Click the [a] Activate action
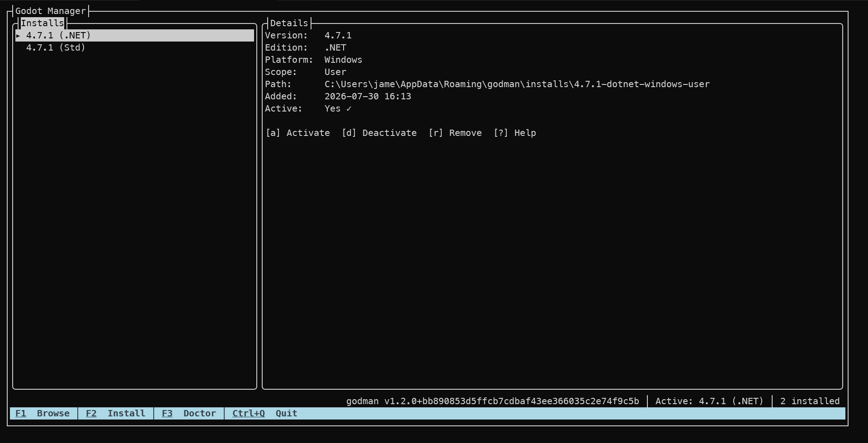Image resolution: width=868 pixels, height=443 pixels. point(298,133)
